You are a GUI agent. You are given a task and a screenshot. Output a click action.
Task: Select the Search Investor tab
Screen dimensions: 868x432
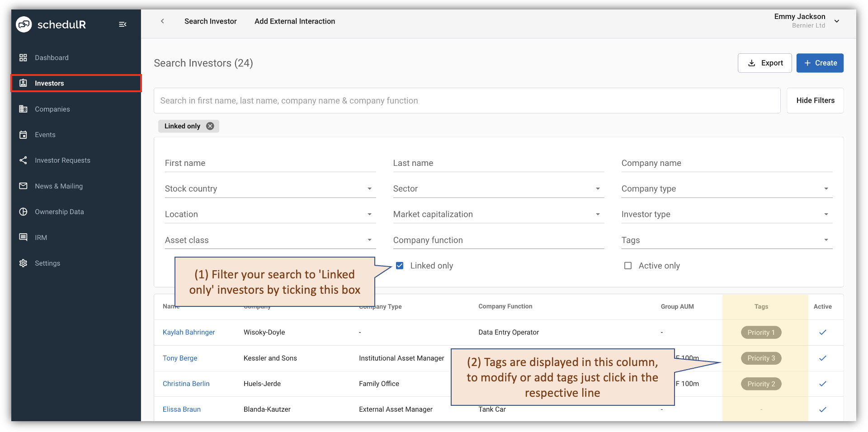(x=210, y=21)
